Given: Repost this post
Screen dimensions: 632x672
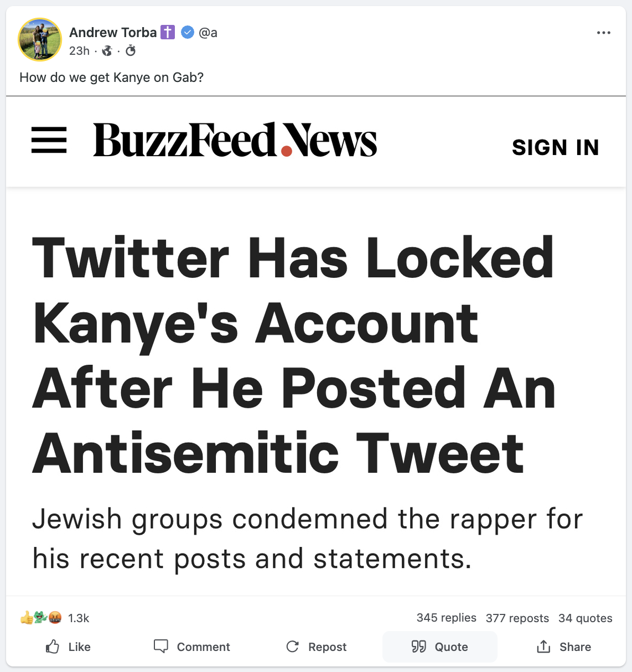Looking at the screenshot, I should pos(316,647).
